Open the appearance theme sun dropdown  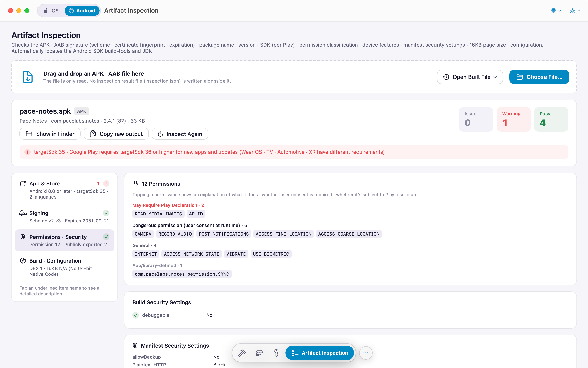(575, 11)
